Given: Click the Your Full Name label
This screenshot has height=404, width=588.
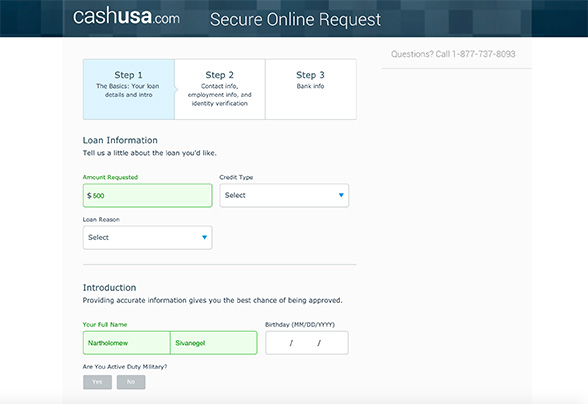Looking at the screenshot, I should point(105,324).
